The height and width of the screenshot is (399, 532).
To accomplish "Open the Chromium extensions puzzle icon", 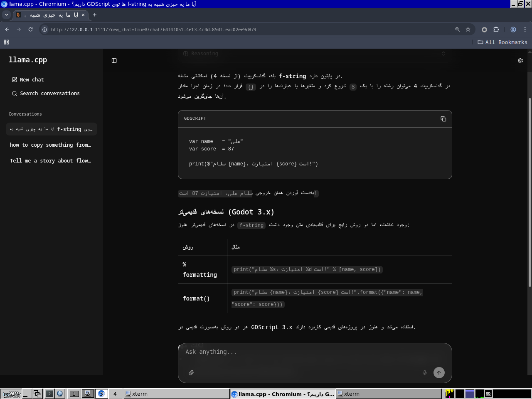I will point(496,30).
